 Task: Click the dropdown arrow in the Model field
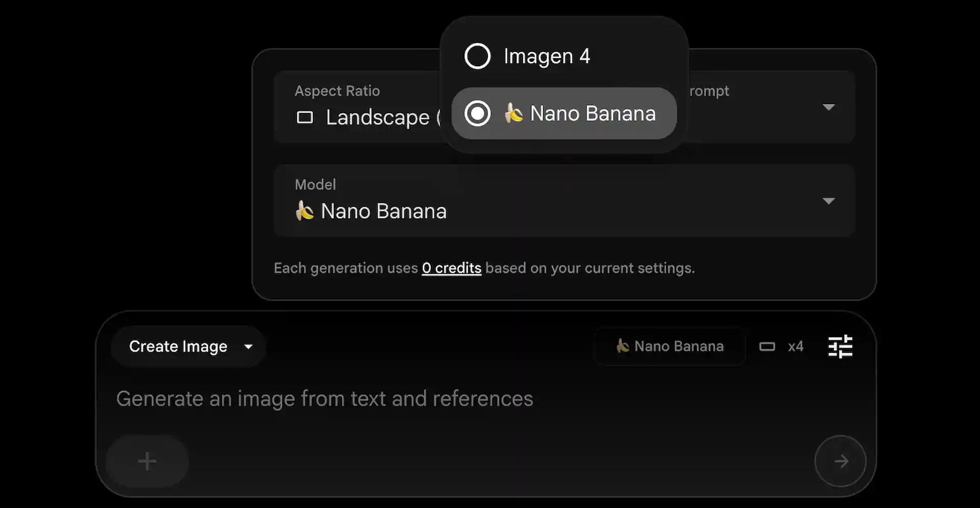coord(828,201)
